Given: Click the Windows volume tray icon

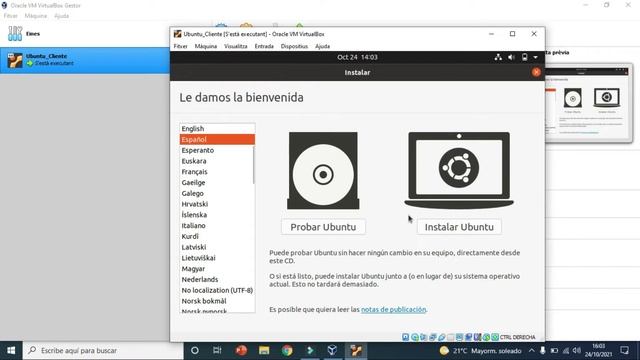Looking at the screenshot, I should (x=577, y=350).
